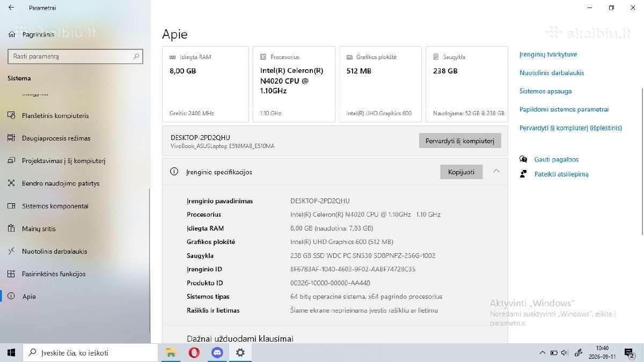Click Dažnai užduodami klausimai heading
644x362 pixels.
(x=240, y=338)
